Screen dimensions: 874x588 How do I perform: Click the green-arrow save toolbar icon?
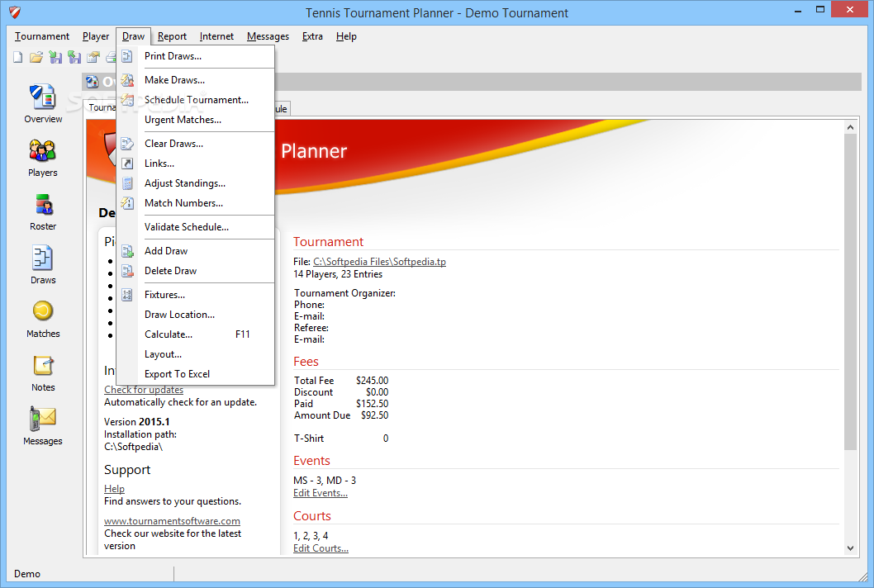click(x=55, y=57)
